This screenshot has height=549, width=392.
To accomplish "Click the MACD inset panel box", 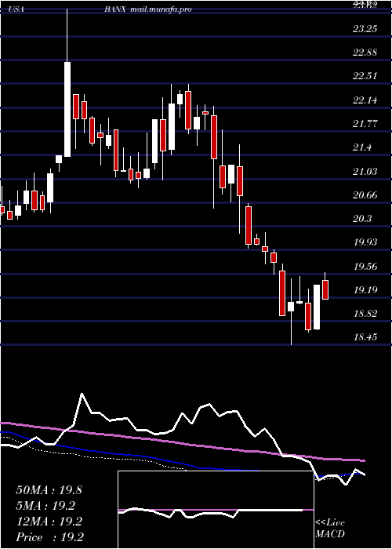I will pyautogui.click(x=216, y=510).
